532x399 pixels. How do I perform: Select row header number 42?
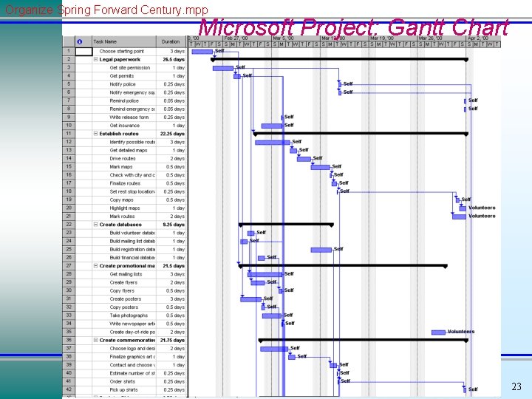[69, 390]
